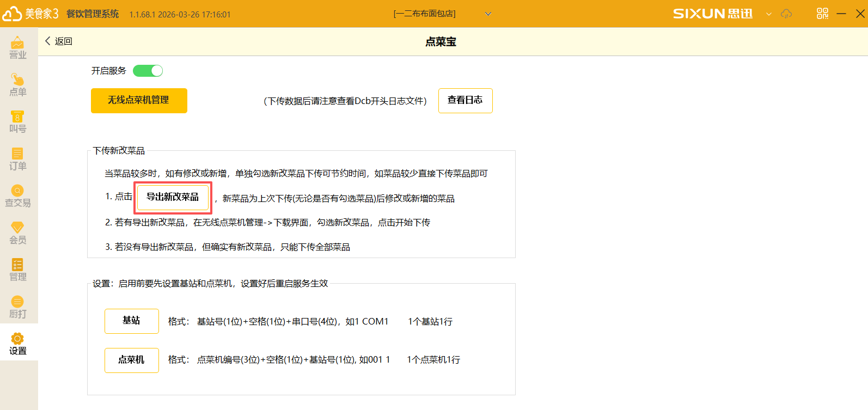Click the QR code icon in title bar

pyautogui.click(x=822, y=14)
